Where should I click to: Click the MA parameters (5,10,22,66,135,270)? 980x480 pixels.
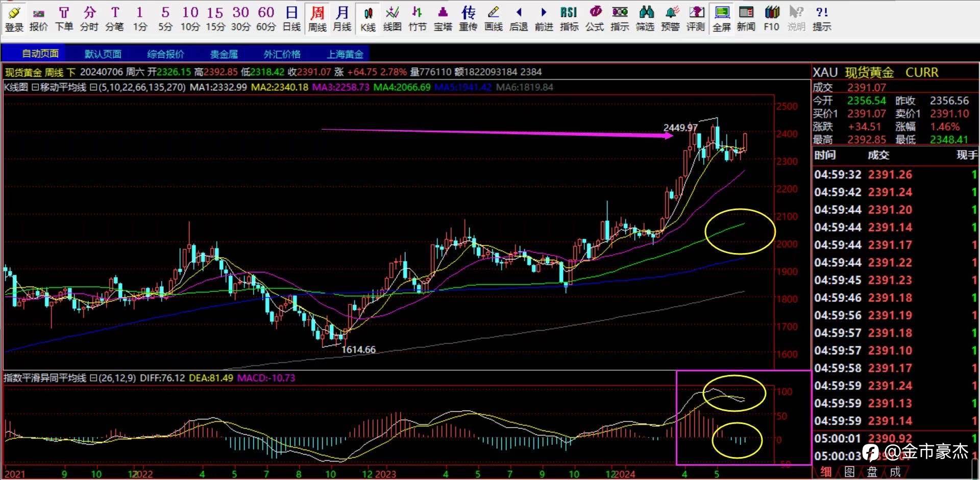point(141,87)
